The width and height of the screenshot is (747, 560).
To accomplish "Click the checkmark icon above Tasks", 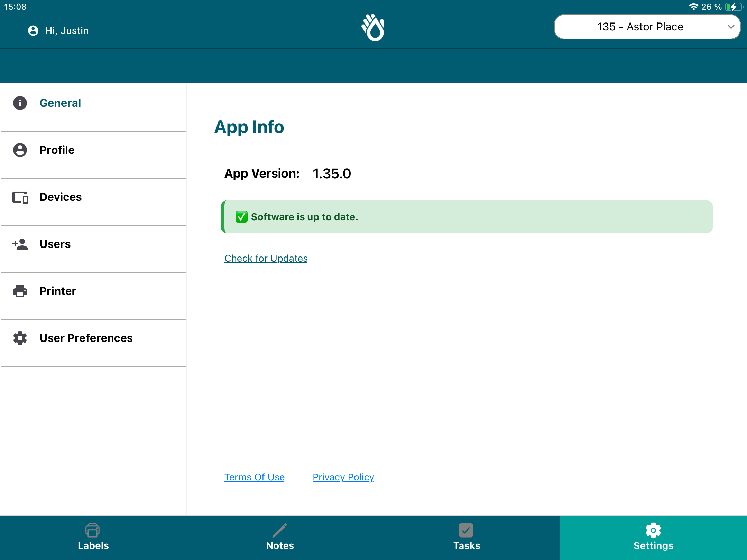I will coord(467,530).
